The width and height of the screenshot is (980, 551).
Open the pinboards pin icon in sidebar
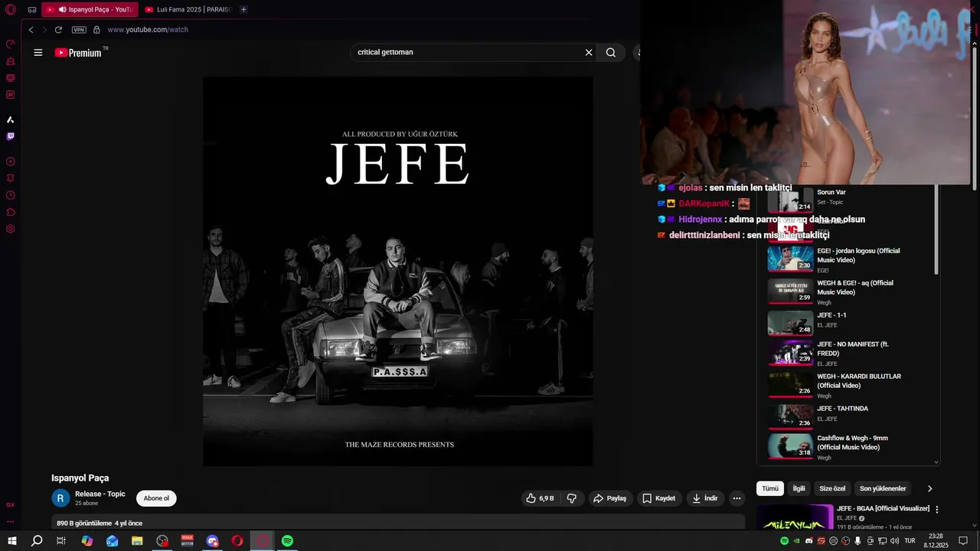(11, 178)
